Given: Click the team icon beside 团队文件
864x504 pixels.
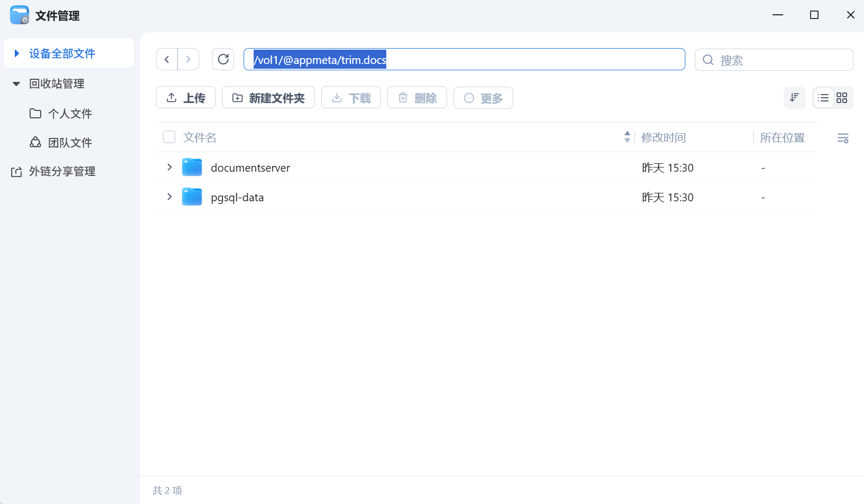Looking at the screenshot, I should 35,142.
